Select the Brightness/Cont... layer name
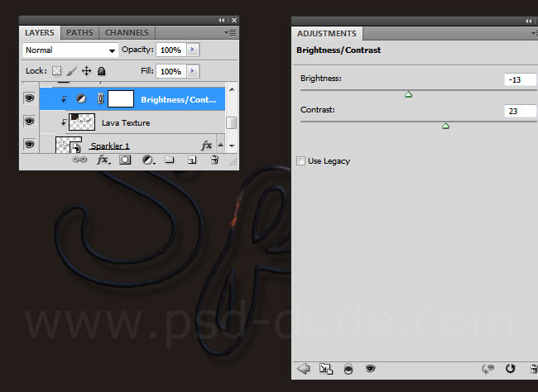 click(x=179, y=100)
